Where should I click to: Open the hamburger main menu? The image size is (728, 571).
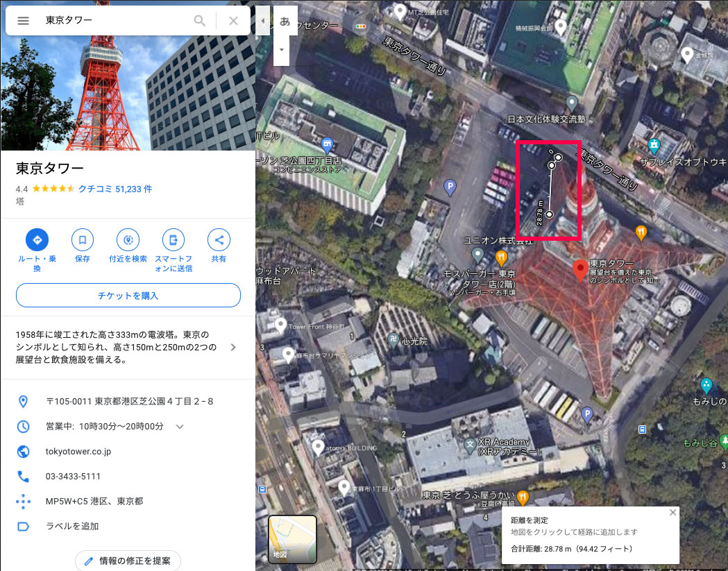point(23,20)
